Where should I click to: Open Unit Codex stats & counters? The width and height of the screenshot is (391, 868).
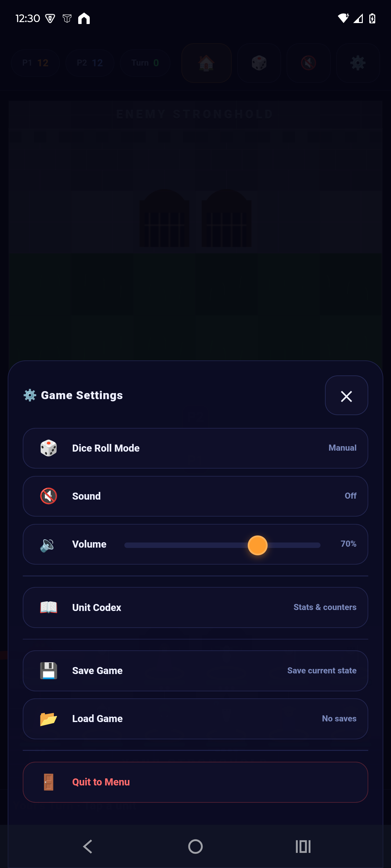click(x=195, y=607)
